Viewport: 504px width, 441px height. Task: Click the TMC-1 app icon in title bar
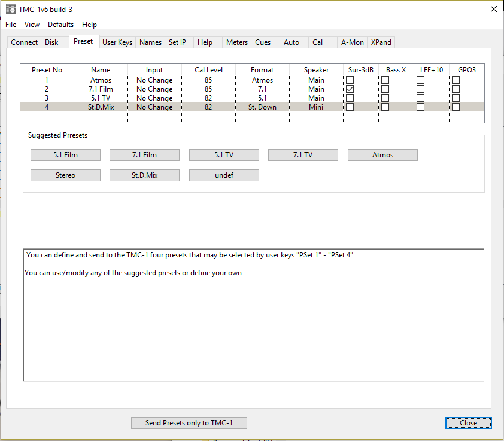(11, 9)
